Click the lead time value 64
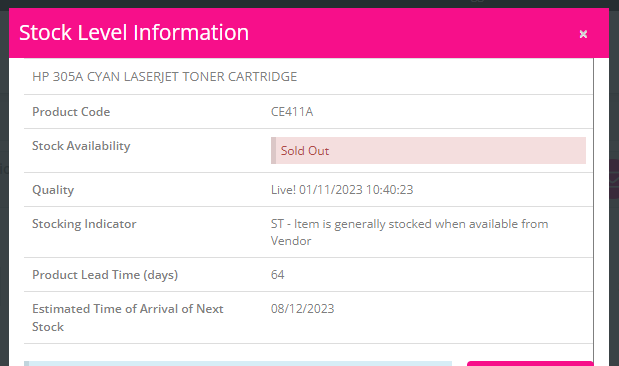Screen dimensions: 619x366 point(278,275)
